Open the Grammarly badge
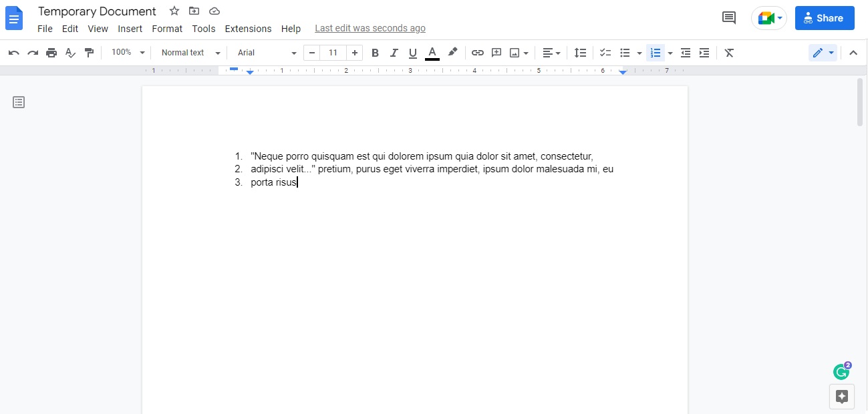Image resolution: width=868 pixels, height=414 pixels. [842, 371]
